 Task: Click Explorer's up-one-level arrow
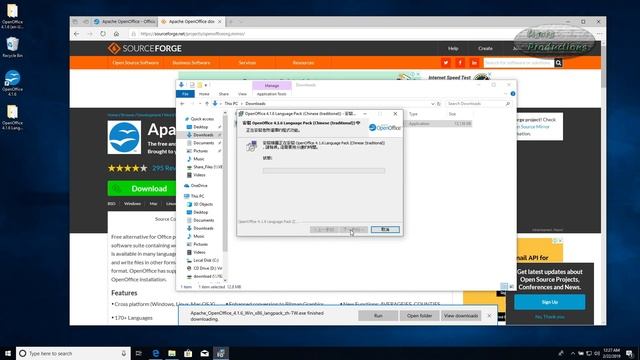coord(207,104)
